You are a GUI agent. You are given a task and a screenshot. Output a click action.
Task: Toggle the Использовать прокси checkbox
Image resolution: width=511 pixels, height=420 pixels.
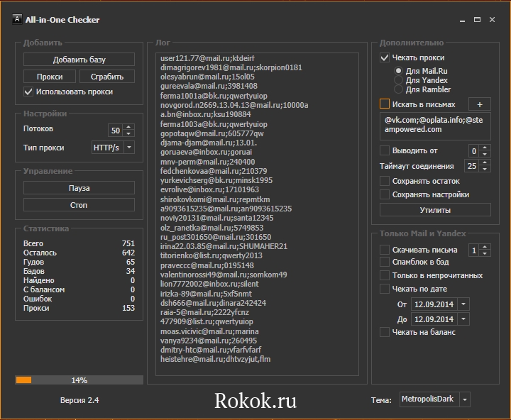pos(29,92)
